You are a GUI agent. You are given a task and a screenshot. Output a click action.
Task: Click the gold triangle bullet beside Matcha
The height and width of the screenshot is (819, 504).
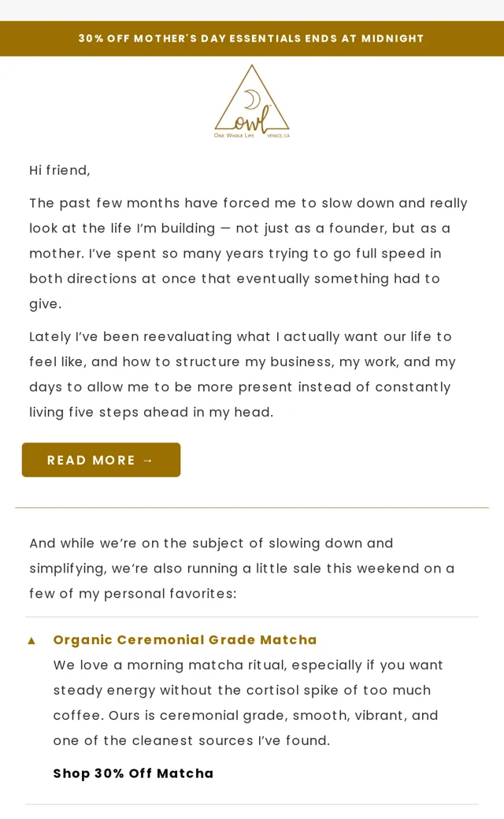pos(31,640)
